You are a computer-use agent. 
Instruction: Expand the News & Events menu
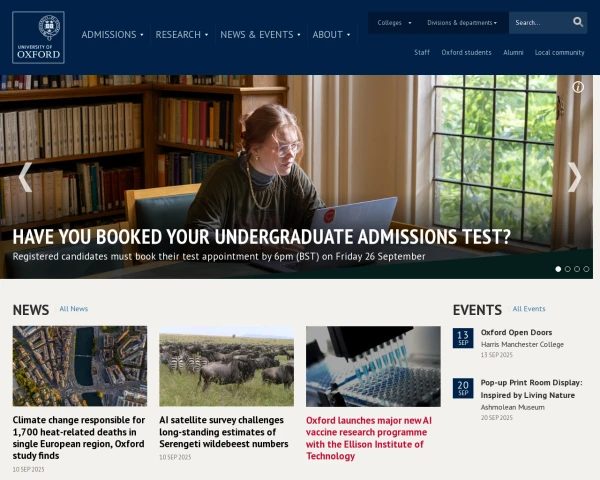coord(260,35)
